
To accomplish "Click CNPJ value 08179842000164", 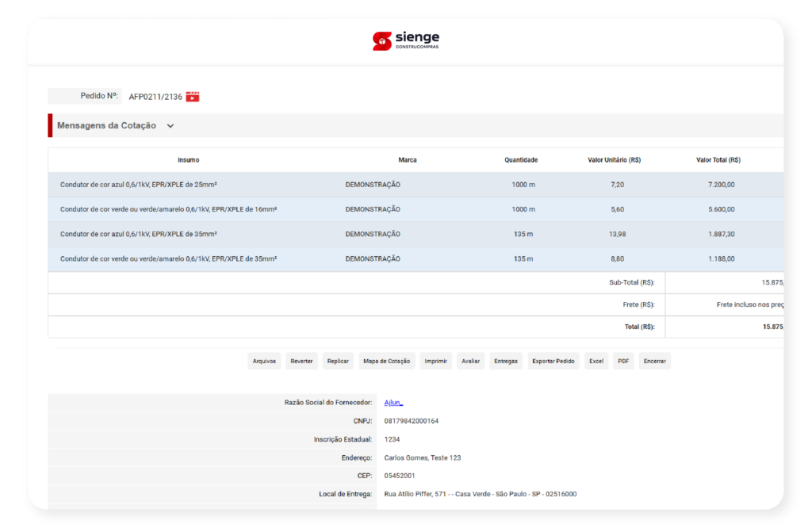I will click(412, 421).
